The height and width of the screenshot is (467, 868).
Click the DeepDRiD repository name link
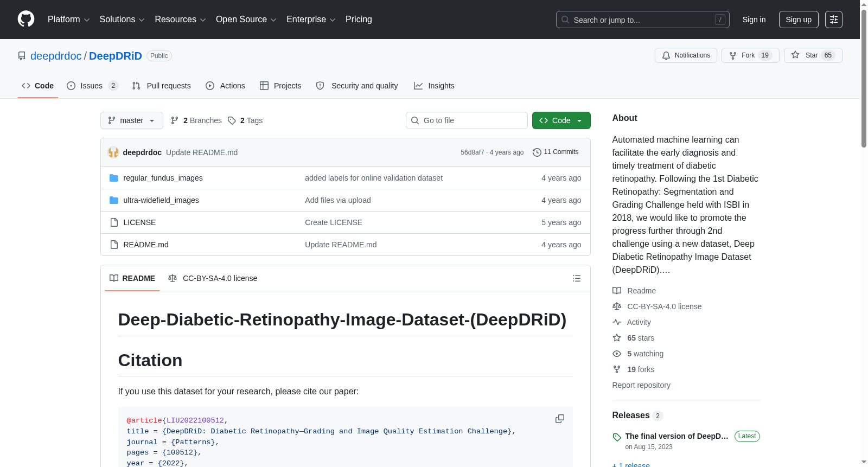116,56
